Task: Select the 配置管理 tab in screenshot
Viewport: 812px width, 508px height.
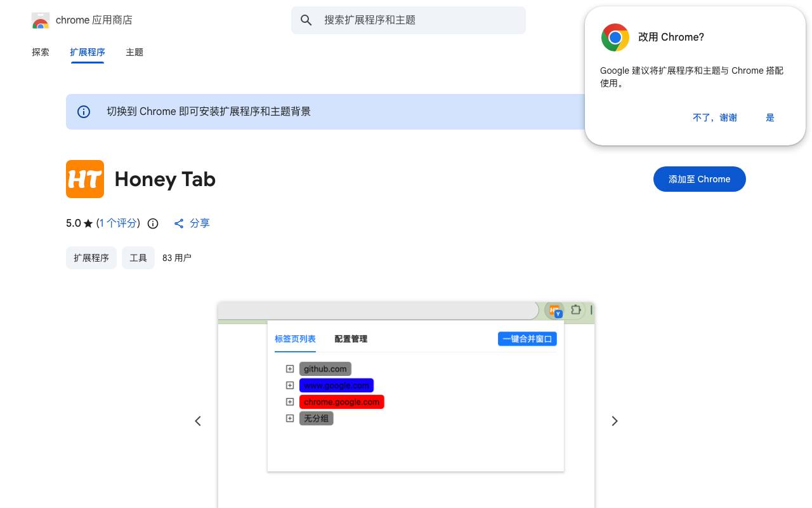Action: point(351,339)
